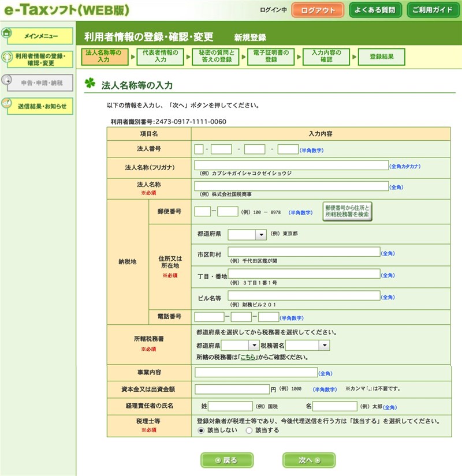462x476 pixels.
Task: Focus the ビル名等 text field
Action: click(x=304, y=295)
